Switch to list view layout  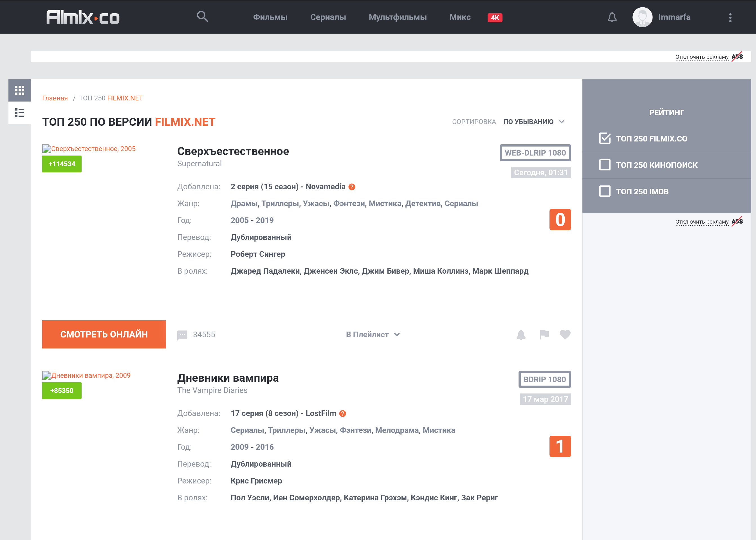(x=20, y=113)
